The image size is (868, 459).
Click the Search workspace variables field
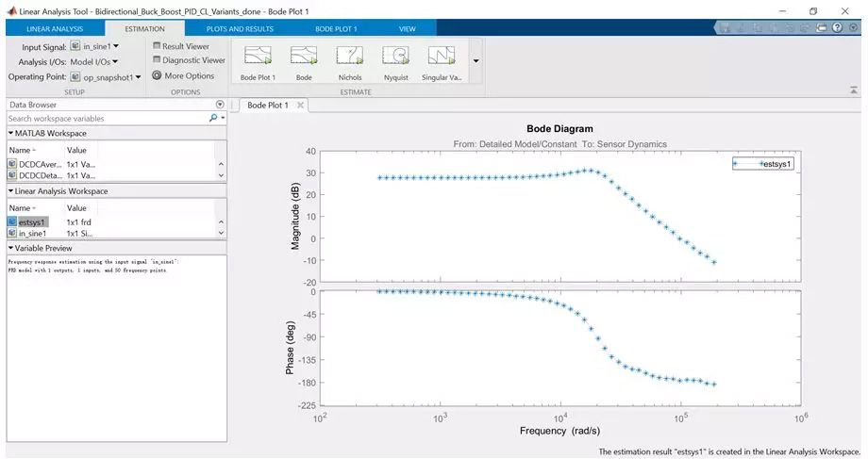coord(104,119)
